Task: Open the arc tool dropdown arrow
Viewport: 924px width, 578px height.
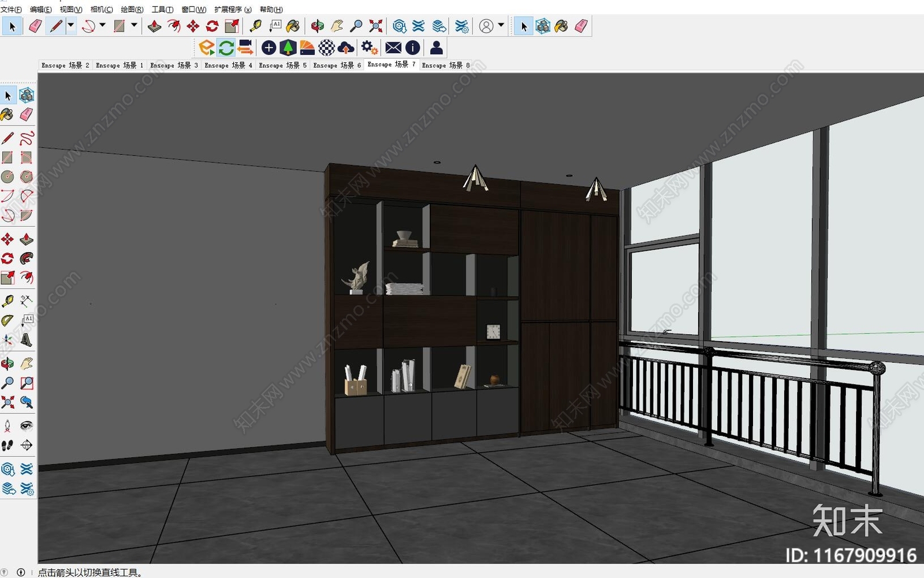Action: [x=103, y=25]
